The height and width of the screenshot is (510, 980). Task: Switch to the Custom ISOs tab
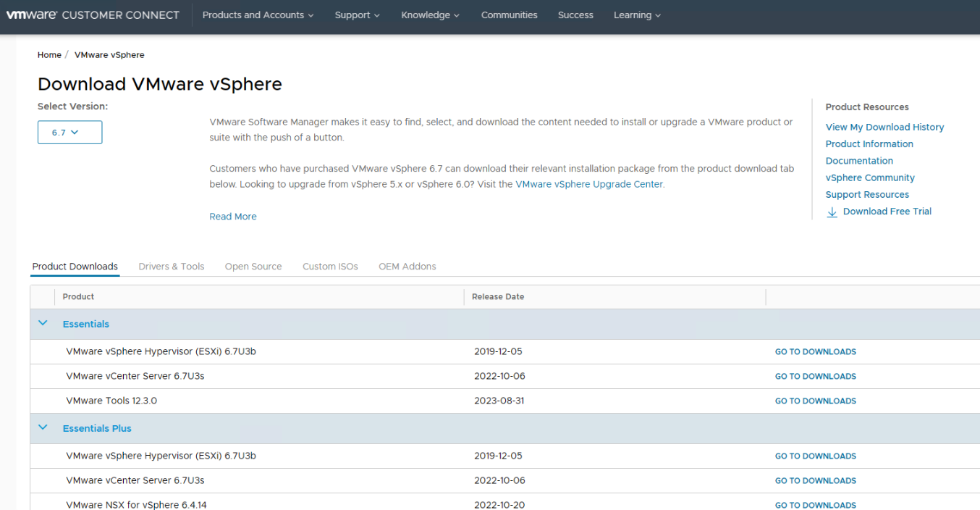click(330, 267)
